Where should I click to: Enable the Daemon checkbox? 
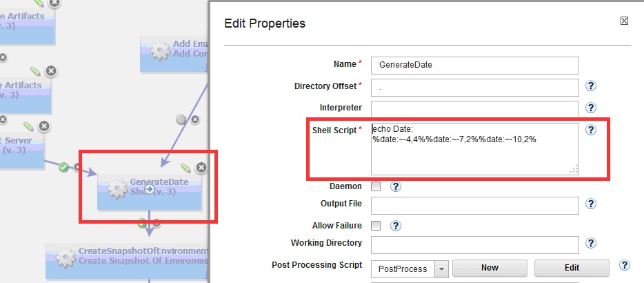[376, 186]
